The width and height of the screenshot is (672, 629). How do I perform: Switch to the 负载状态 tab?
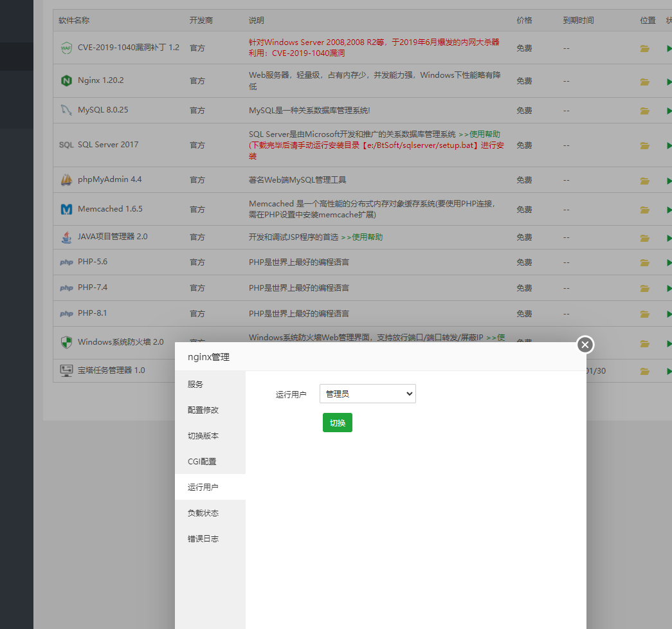tap(210, 513)
